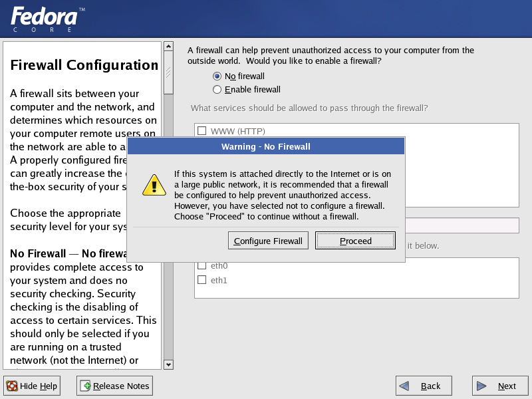Check the WWW (HTTP) service checkbox
532x399 pixels.
pyautogui.click(x=202, y=130)
